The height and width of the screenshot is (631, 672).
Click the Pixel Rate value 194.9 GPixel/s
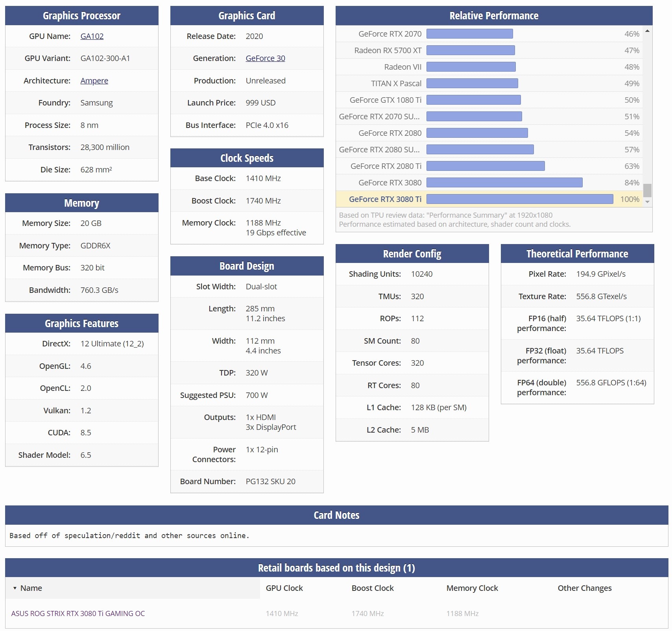tap(601, 274)
